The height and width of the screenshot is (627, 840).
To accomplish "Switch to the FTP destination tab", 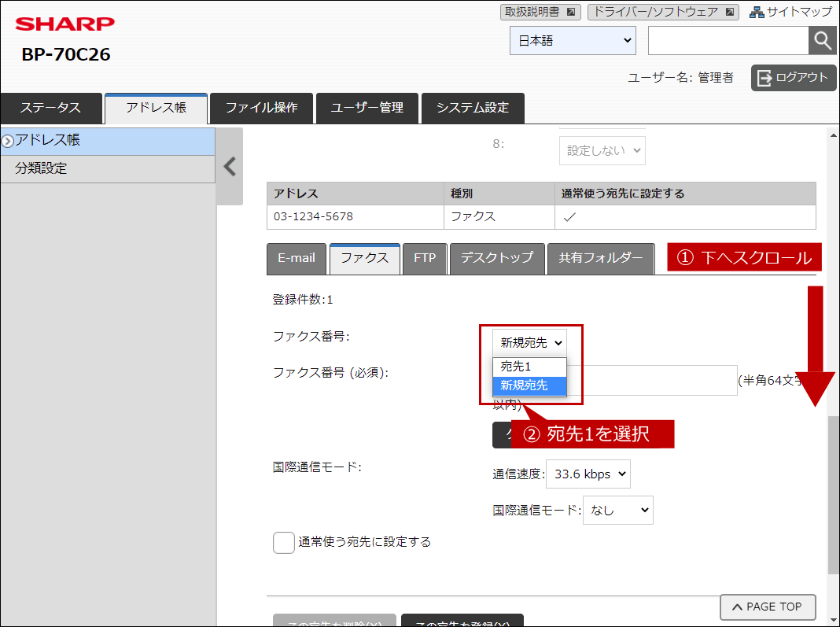I will click(425, 258).
